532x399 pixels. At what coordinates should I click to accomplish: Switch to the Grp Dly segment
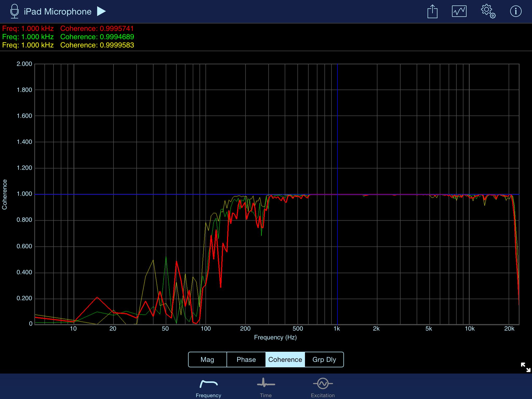324,360
